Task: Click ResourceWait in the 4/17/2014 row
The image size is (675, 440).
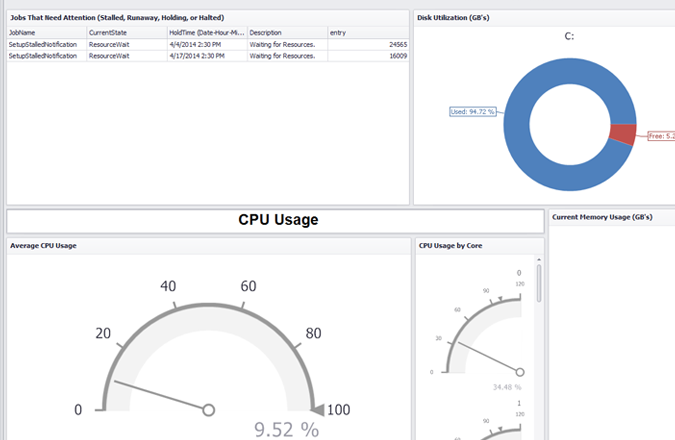Action: tap(109, 56)
